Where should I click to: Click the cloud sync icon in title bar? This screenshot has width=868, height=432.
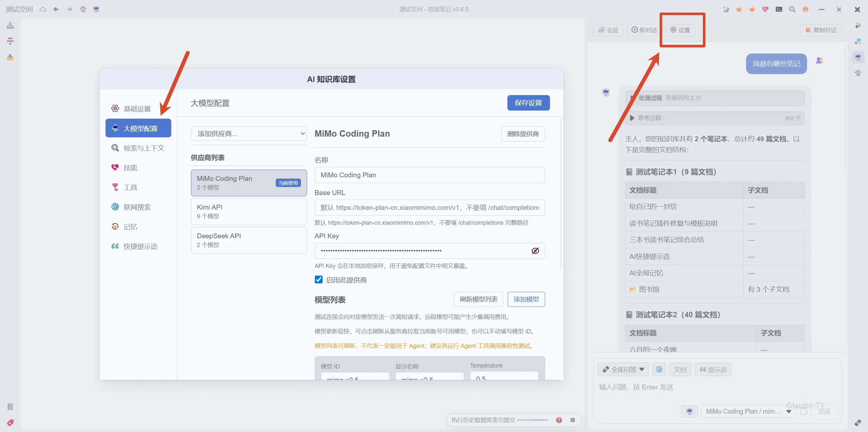(x=43, y=9)
